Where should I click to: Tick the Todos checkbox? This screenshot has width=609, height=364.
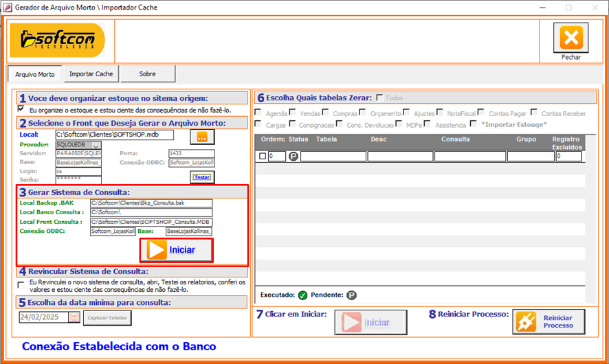(379, 98)
